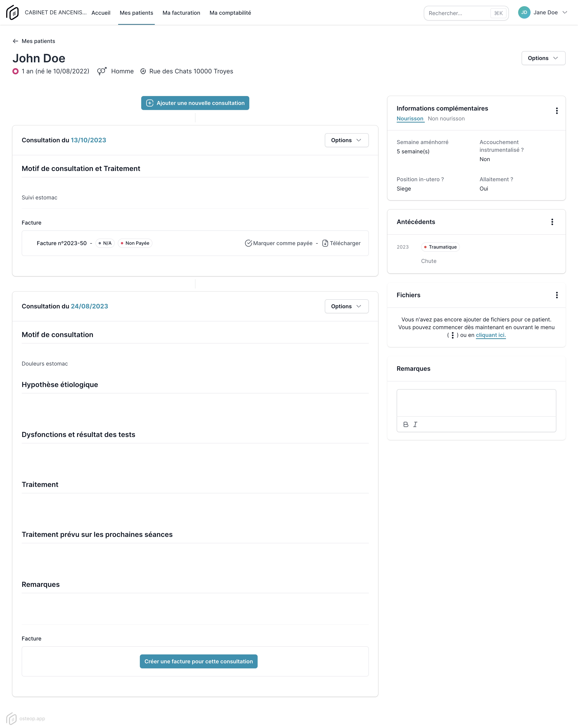Click the plus icon on Ajouter une nouvelle consultation
This screenshot has height=728, width=578.
click(x=150, y=103)
